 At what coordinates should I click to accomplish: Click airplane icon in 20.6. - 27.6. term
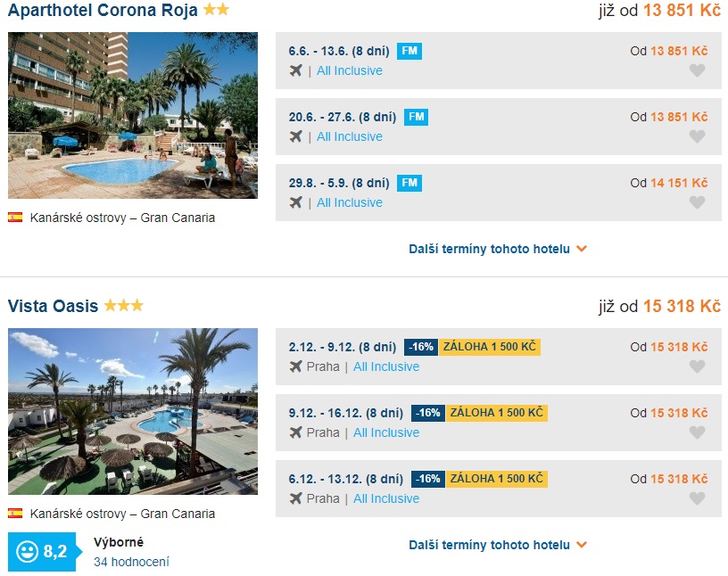click(x=296, y=136)
